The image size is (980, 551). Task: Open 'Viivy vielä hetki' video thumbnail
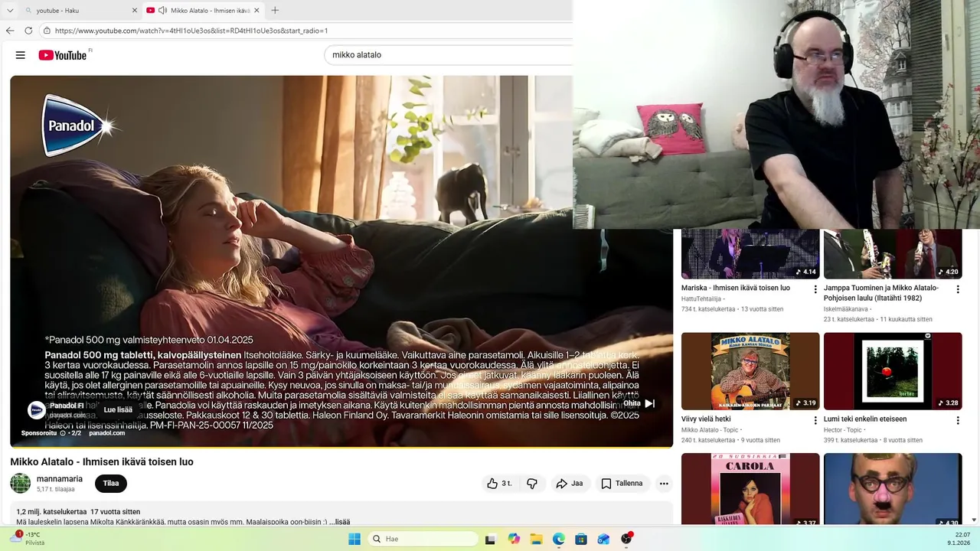point(750,371)
